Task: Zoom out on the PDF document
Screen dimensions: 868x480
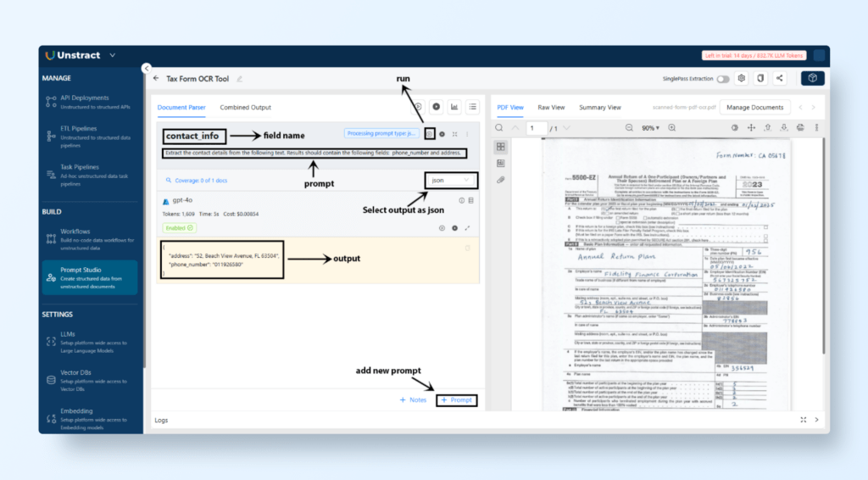Action: [x=629, y=128]
